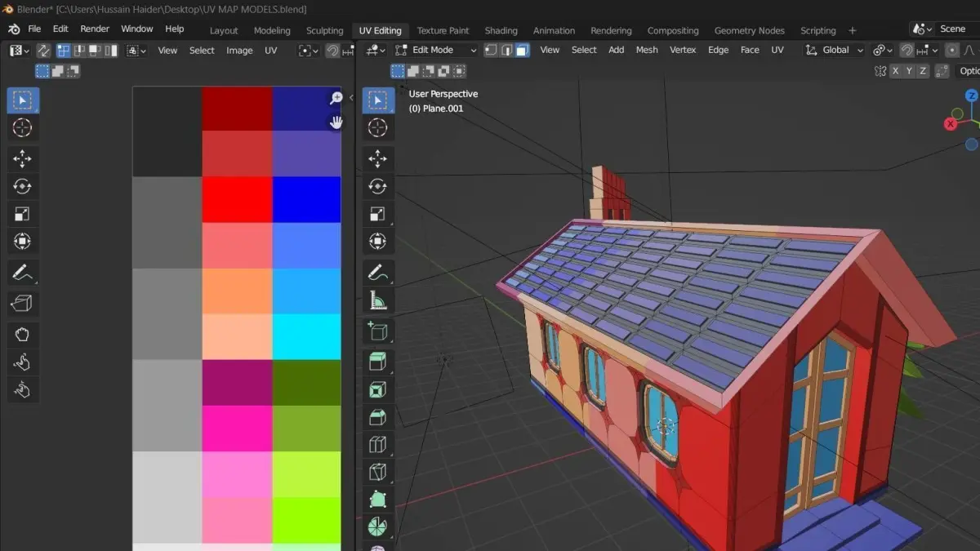This screenshot has height=551, width=980.
Task: Switch to the Modeling workspace tab
Action: click(272, 30)
